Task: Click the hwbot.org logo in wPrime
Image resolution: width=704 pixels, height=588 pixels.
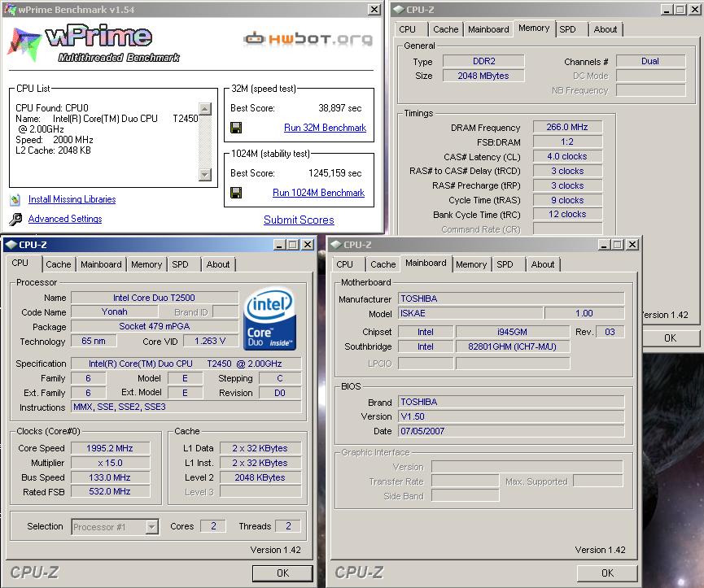Action: point(308,39)
